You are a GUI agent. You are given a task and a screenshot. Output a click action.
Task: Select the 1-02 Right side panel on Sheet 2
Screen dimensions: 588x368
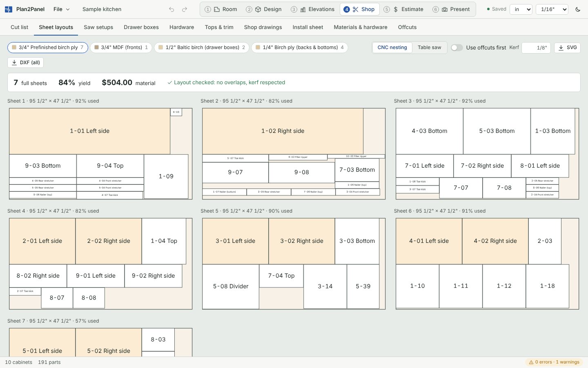coord(283,131)
